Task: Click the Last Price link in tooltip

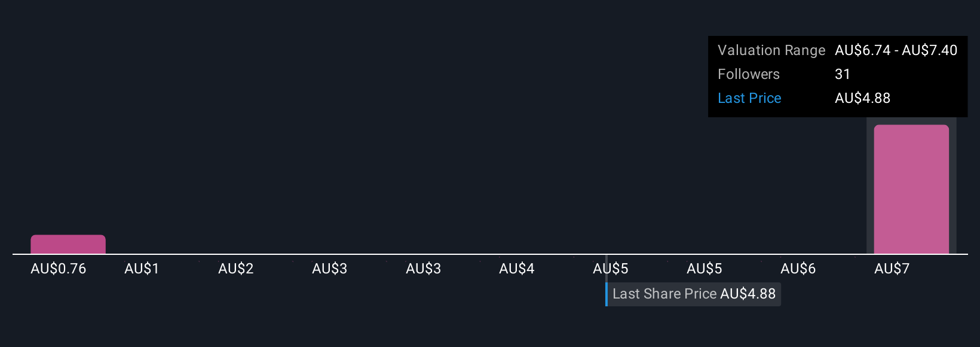Action: pyautogui.click(x=749, y=98)
